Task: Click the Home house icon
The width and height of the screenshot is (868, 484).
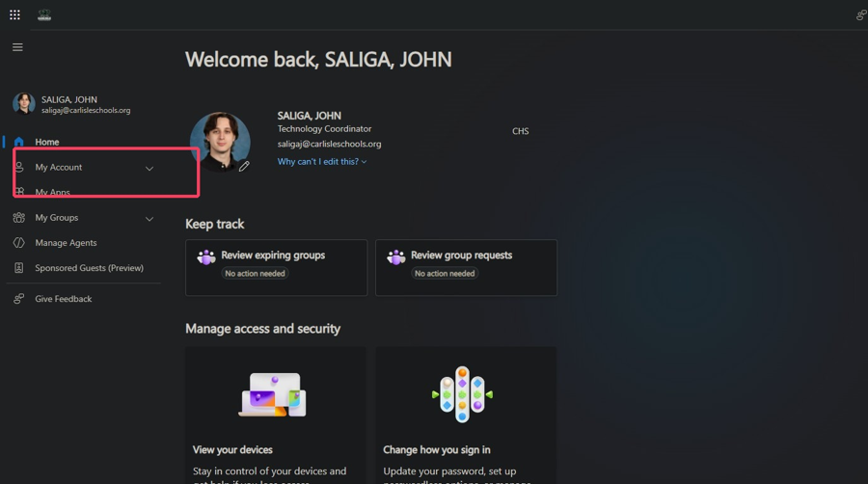Action: click(x=19, y=142)
